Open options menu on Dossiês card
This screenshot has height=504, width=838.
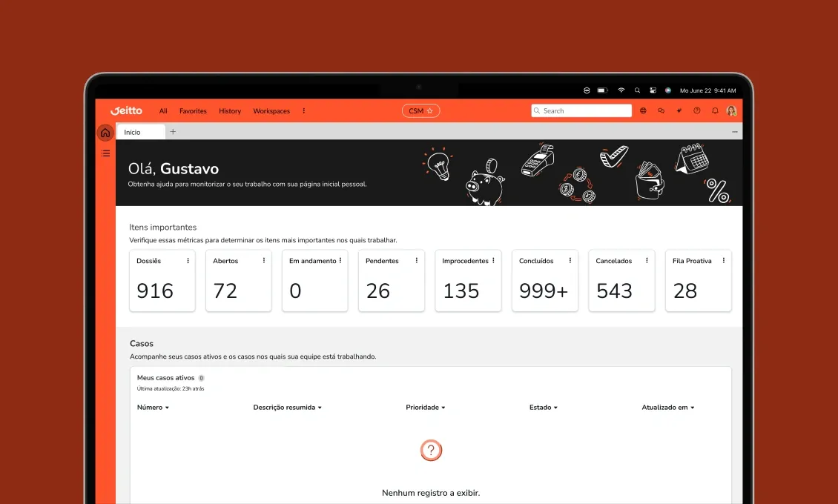point(188,261)
